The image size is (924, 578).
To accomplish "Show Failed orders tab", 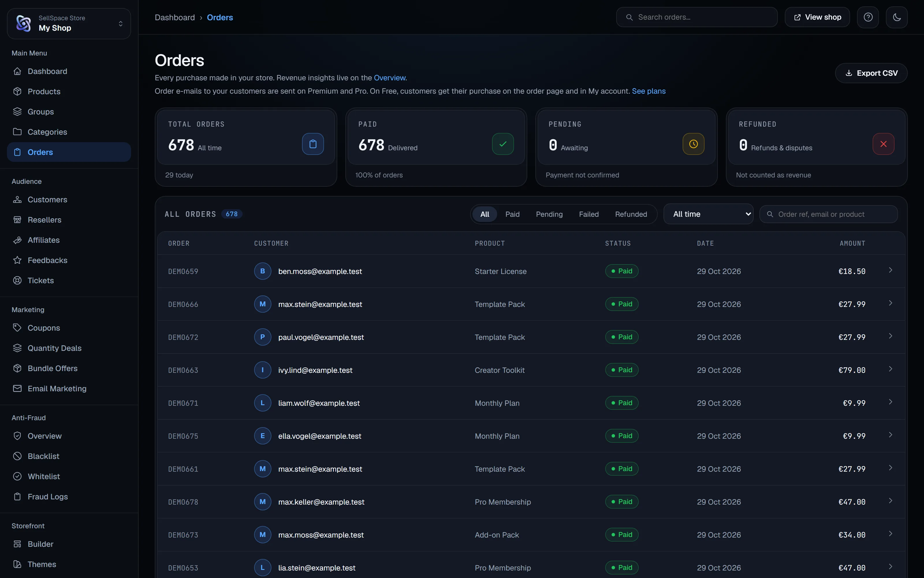I will click(x=589, y=214).
